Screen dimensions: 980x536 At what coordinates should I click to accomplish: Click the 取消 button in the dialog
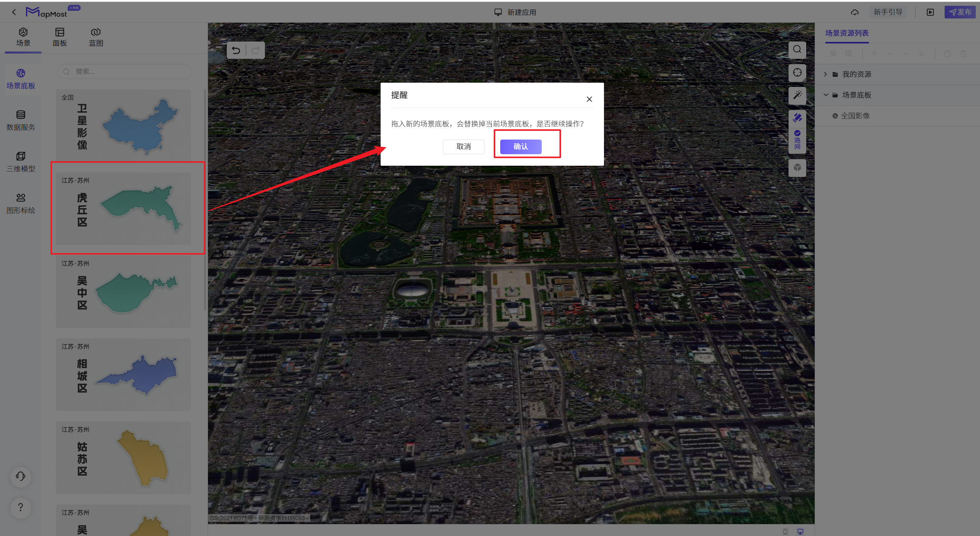[x=463, y=146]
